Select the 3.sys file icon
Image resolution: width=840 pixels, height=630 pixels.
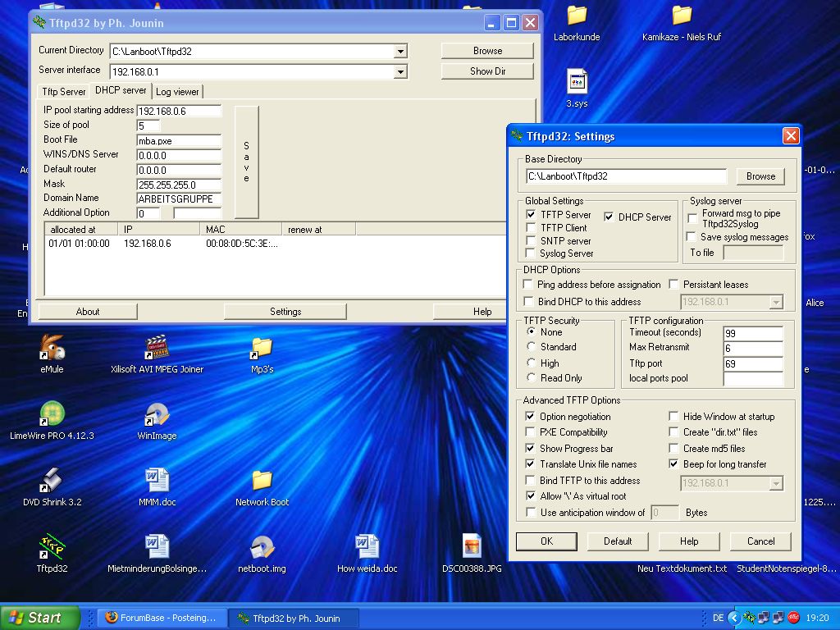click(x=577, y=82)
